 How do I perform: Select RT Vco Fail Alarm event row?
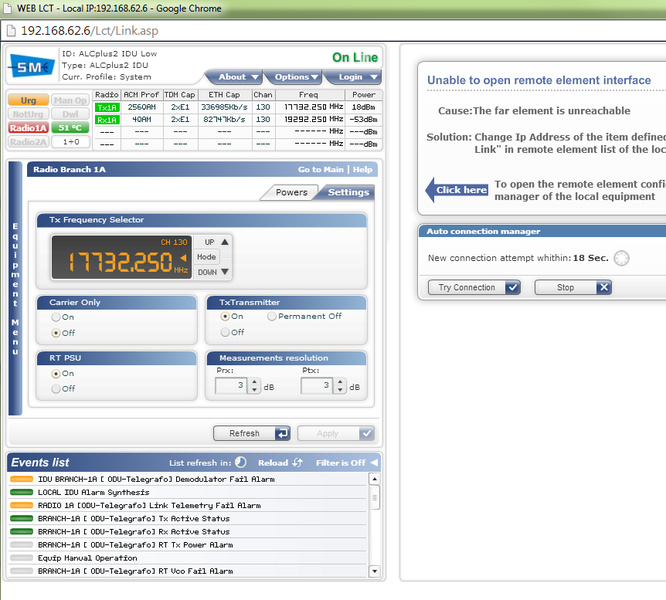(187, 571)
